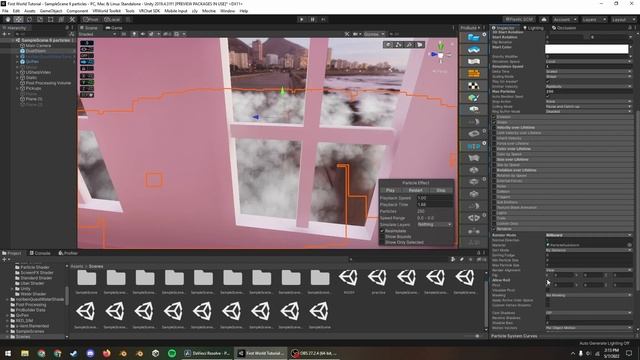Toggle Local handle rotation button

click(x=111, y=19)
